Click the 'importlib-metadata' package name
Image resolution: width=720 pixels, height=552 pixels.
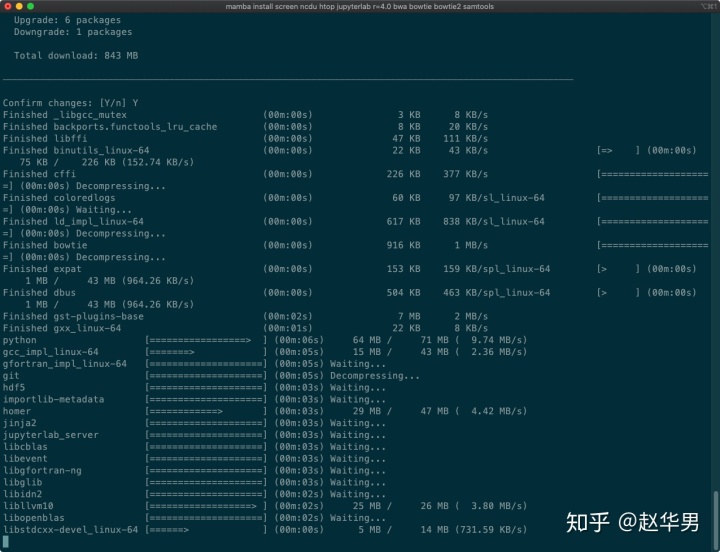pyautogui.click(x=54, y=400)
